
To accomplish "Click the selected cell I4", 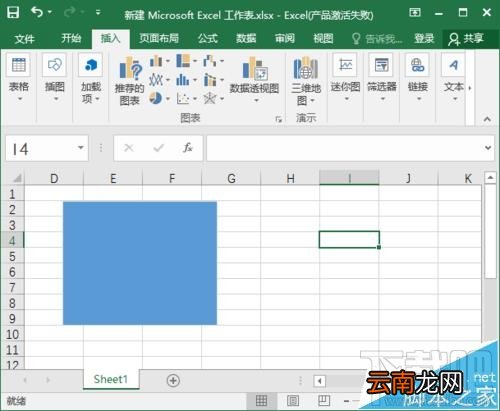I will point(349,240).
